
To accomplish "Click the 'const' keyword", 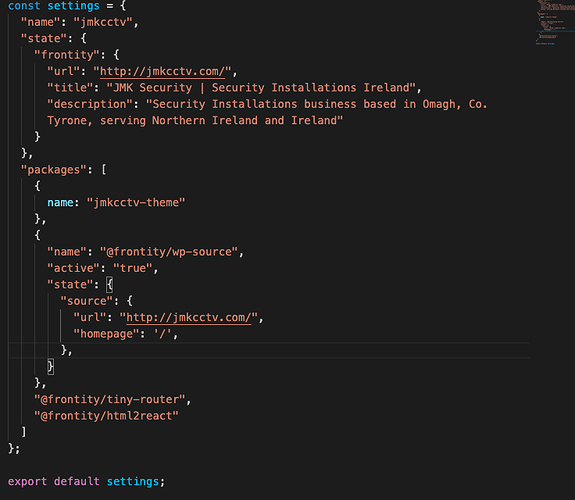I will tap(24, 6).
